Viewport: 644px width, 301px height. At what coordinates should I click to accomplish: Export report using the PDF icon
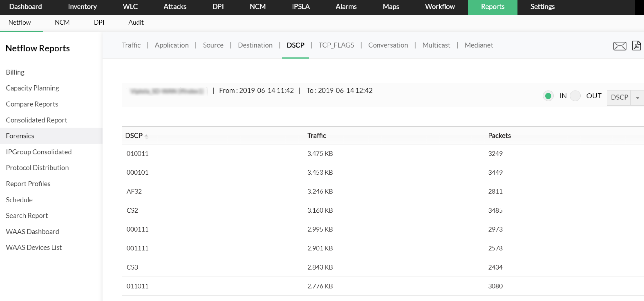(x=636, y=45)
